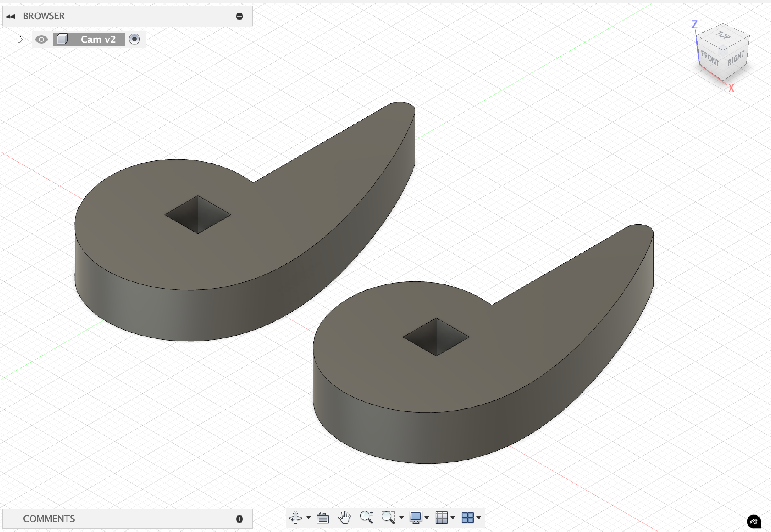This screenshot has width=771, height=532.
Task: Hide the Browser panel using double-arrow icon
Action: 11,16
